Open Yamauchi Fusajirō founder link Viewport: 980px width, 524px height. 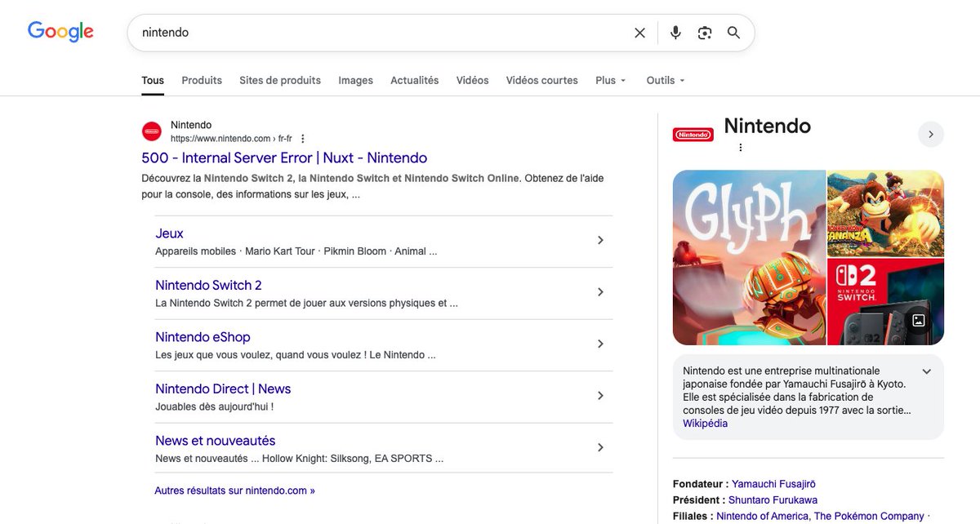point(773,484)
